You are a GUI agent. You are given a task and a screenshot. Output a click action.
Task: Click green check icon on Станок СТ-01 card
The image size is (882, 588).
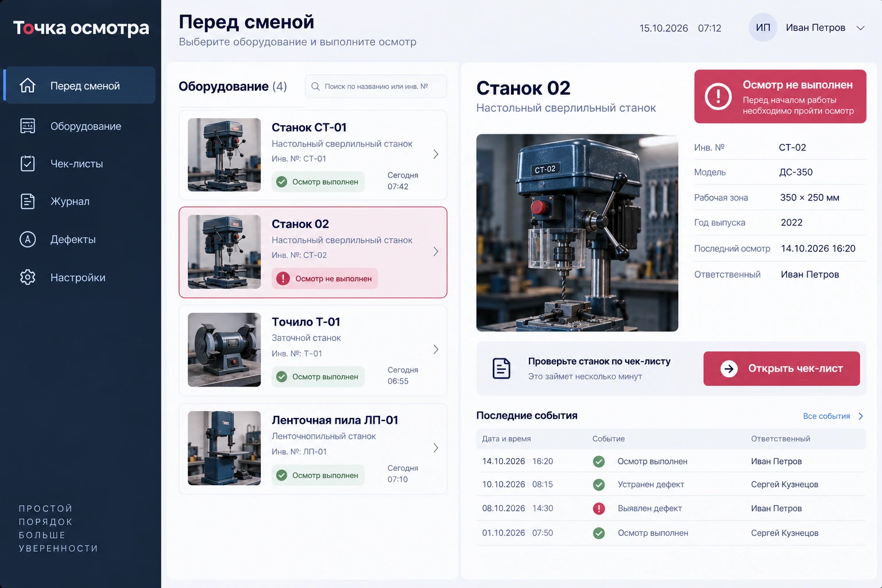(x=281, y=181)
